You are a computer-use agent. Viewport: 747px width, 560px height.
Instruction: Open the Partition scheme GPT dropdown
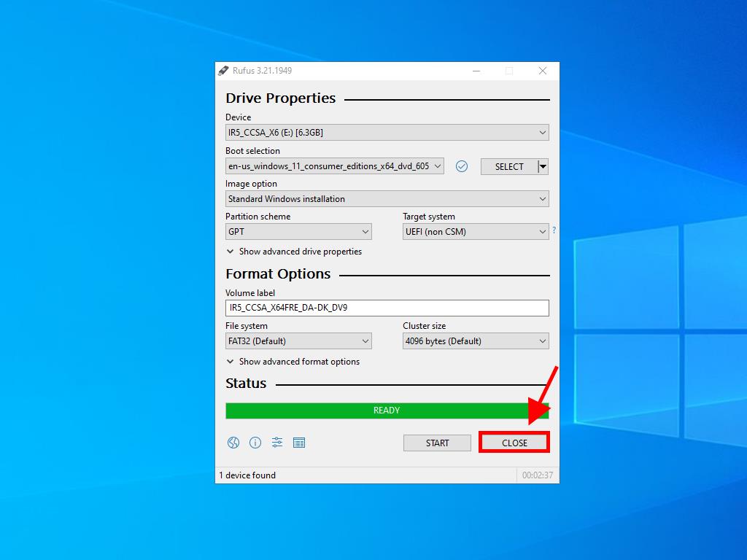pos(298,232)
